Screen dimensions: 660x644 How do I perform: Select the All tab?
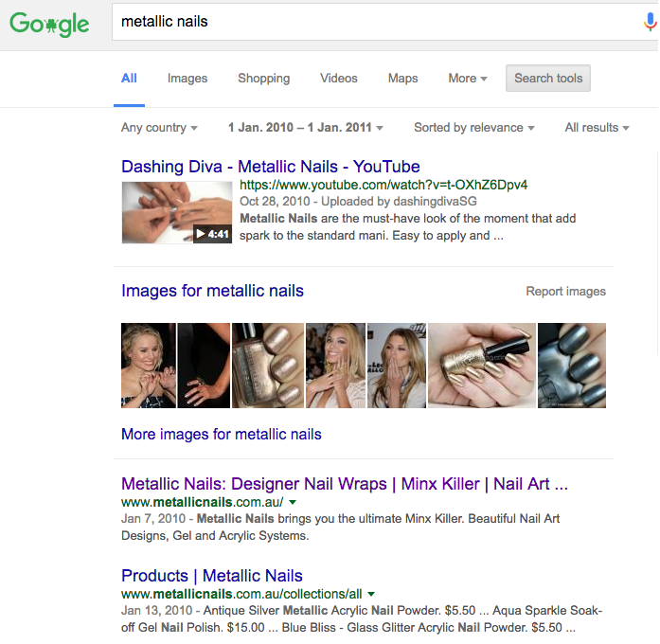pos(129,79)
